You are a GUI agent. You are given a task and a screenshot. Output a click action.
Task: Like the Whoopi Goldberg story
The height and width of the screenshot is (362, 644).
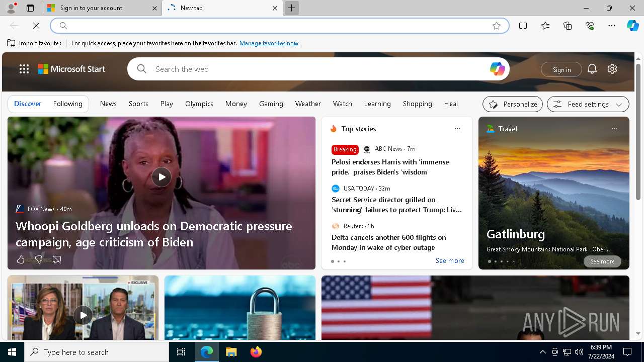(21, 259)
